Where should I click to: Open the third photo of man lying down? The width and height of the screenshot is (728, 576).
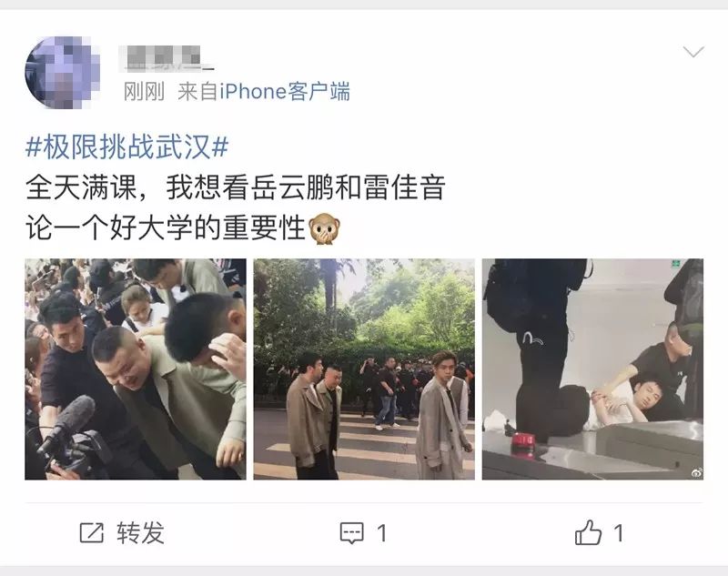(x=593, y=369)
